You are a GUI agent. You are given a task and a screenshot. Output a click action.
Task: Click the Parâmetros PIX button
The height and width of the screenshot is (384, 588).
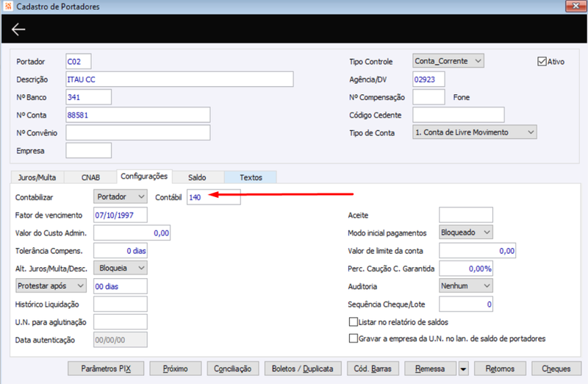tap(106, 369)
